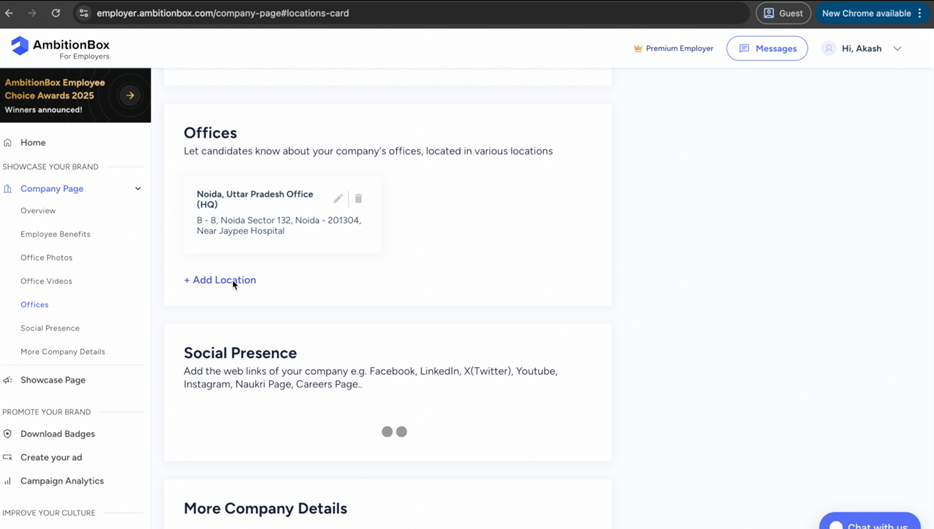Open the Chat with us widget
934x529 pixels.
point(870,524)
